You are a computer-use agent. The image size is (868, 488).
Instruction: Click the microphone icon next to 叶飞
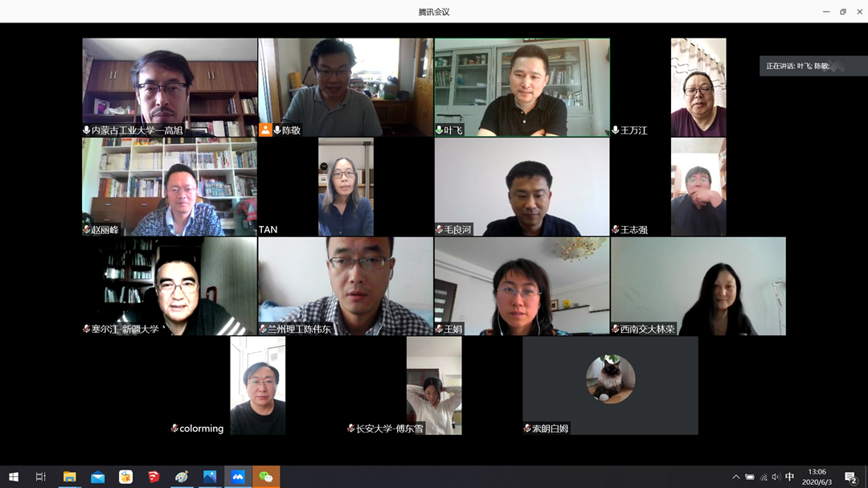[439, 130]
